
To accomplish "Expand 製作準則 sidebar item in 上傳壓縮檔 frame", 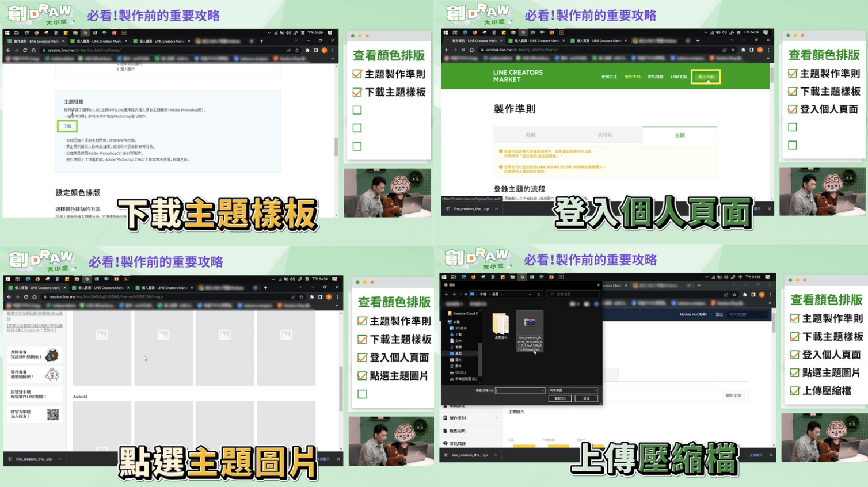I will (x=471, y=418).
